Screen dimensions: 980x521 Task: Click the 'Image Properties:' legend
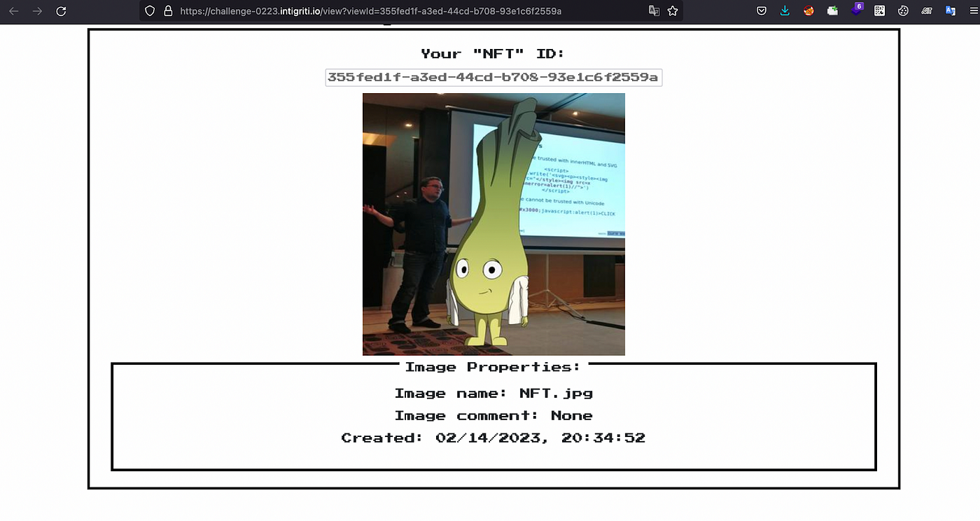[493, 367]
